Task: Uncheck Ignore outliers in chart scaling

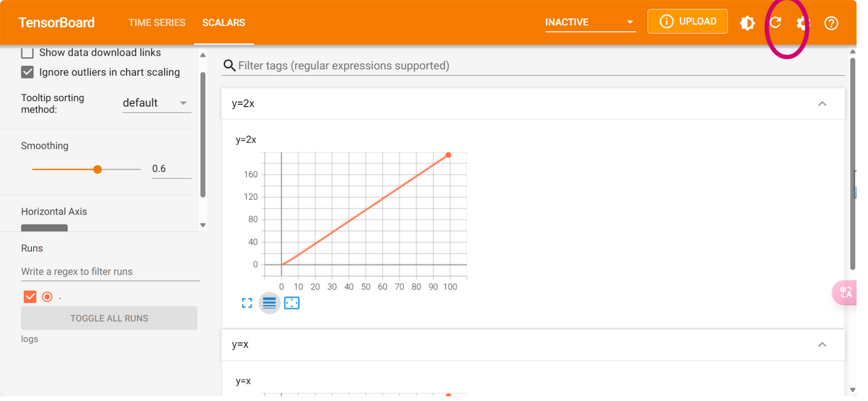Action: point(28,72)
